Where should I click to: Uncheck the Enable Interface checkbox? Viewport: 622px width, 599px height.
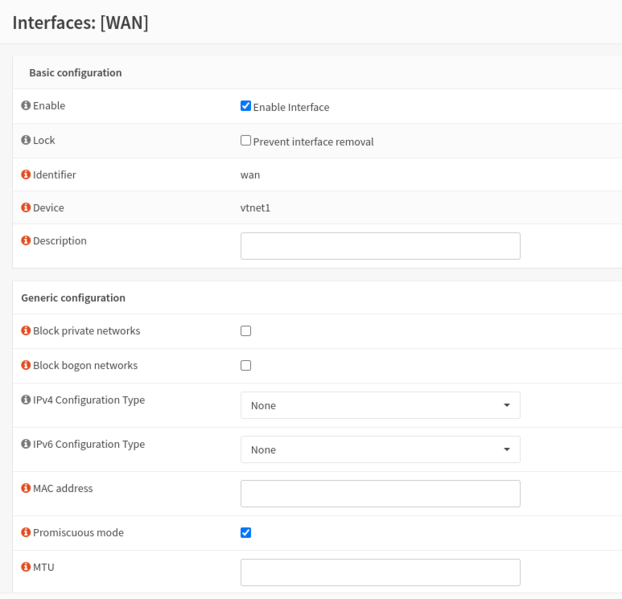pos(246,106)
